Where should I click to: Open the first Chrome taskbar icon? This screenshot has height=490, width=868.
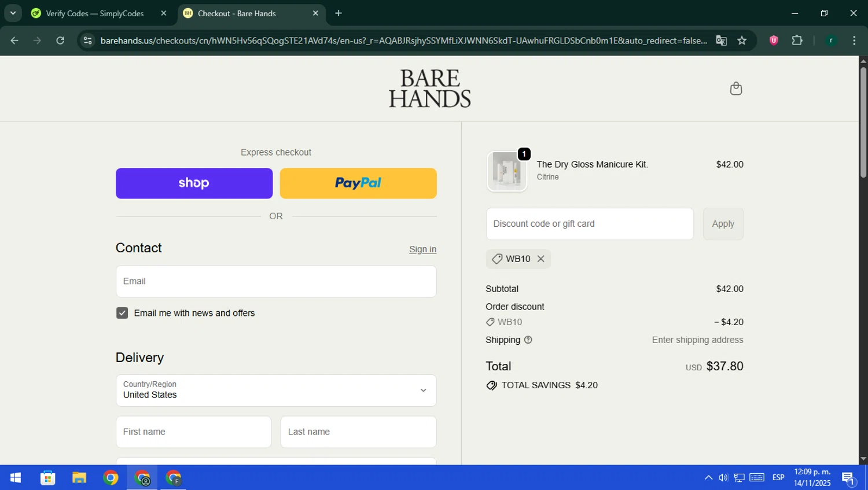point(111,478)
